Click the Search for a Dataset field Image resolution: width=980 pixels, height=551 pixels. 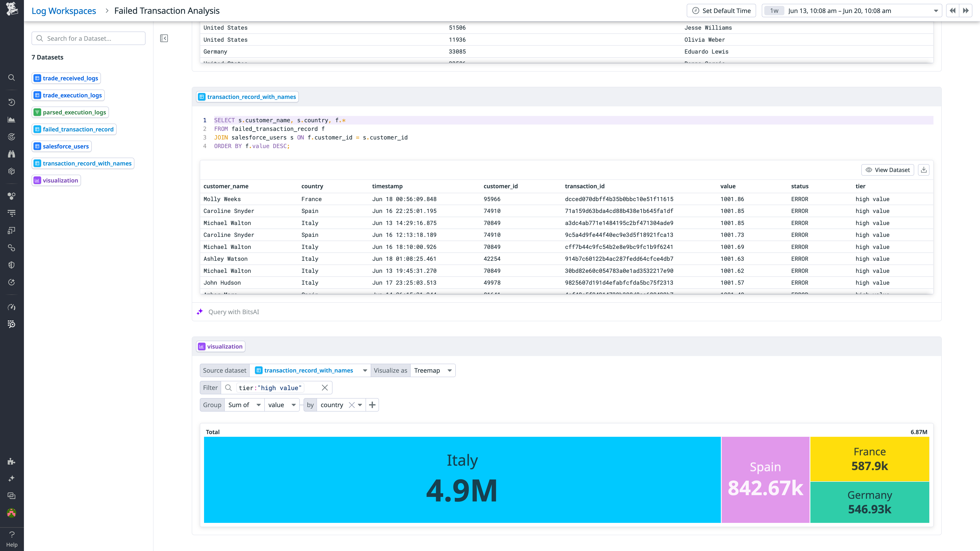88,38
